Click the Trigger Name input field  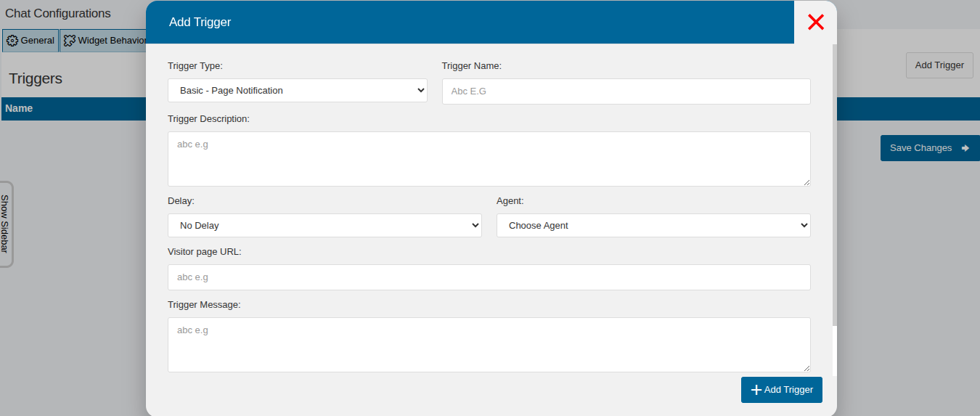(626, 91)
